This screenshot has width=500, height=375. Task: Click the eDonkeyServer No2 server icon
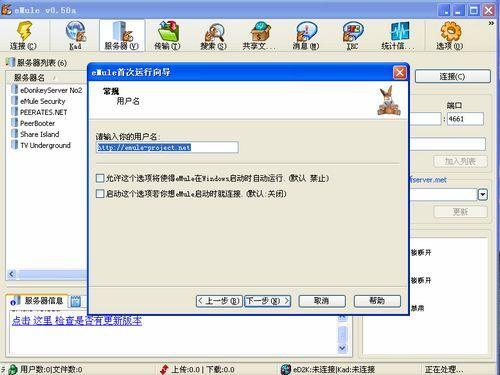coord(15,89)
